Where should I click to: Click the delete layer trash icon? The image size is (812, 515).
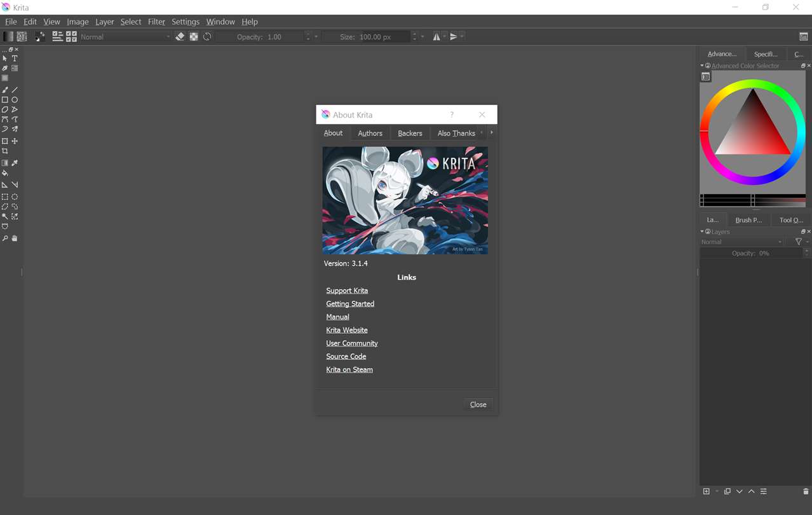click(806, 491)
